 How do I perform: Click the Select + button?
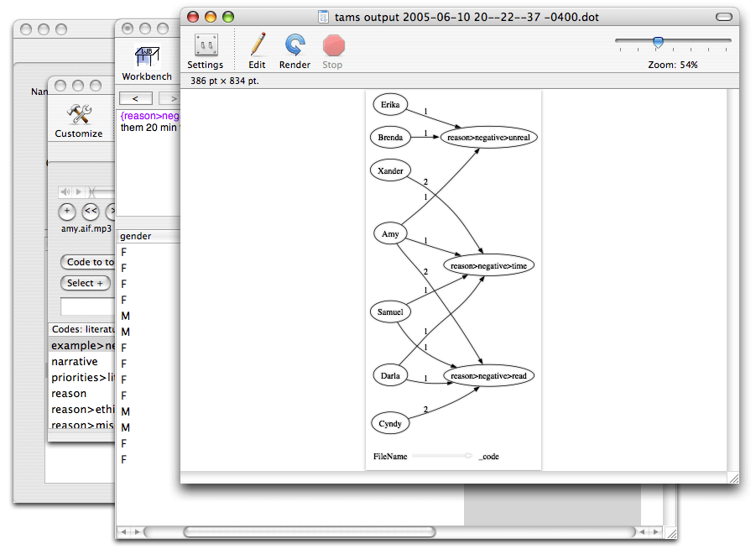[x=85, y=283]
